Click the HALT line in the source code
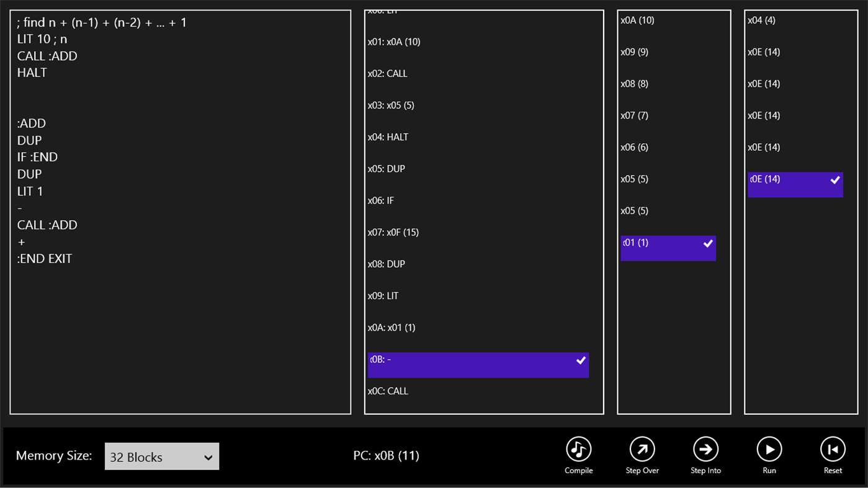 pos(32,73)
